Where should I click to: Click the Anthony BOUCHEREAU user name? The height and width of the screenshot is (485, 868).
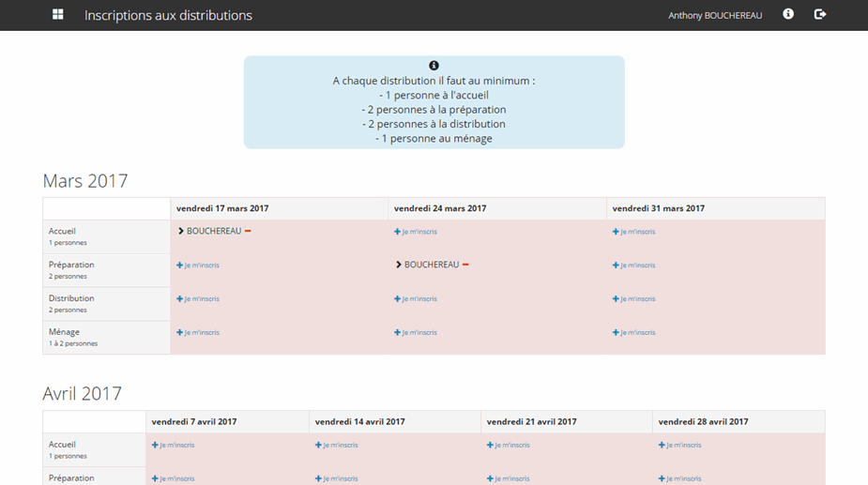(715, 16)
